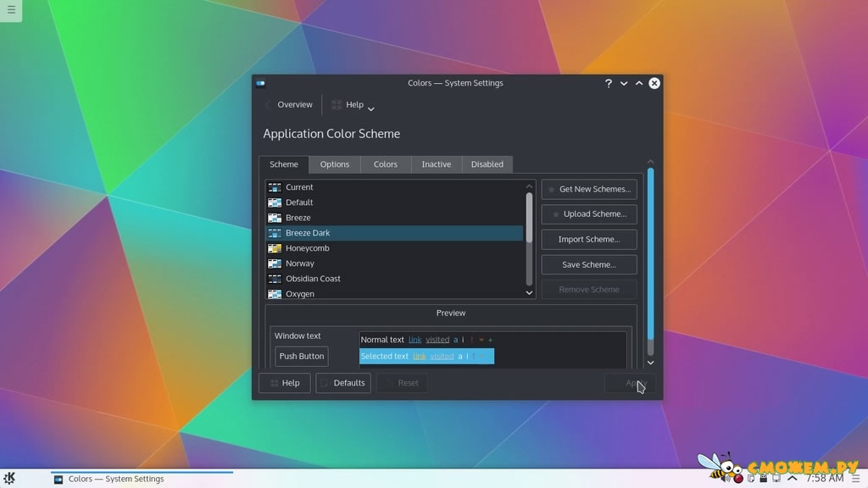The image size is (868, 488).
Task: Click the page scrollbar up arrow
Action: coord(650,162)
